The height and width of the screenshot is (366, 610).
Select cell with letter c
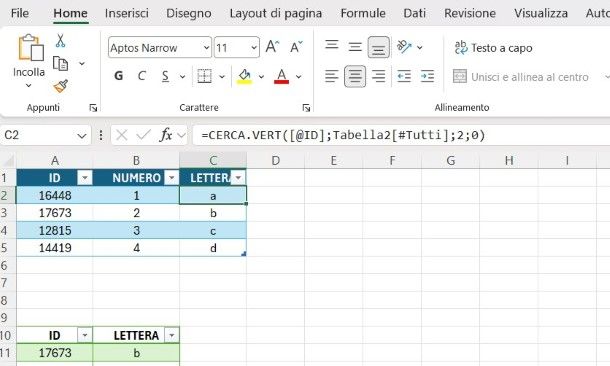(213, 230)
